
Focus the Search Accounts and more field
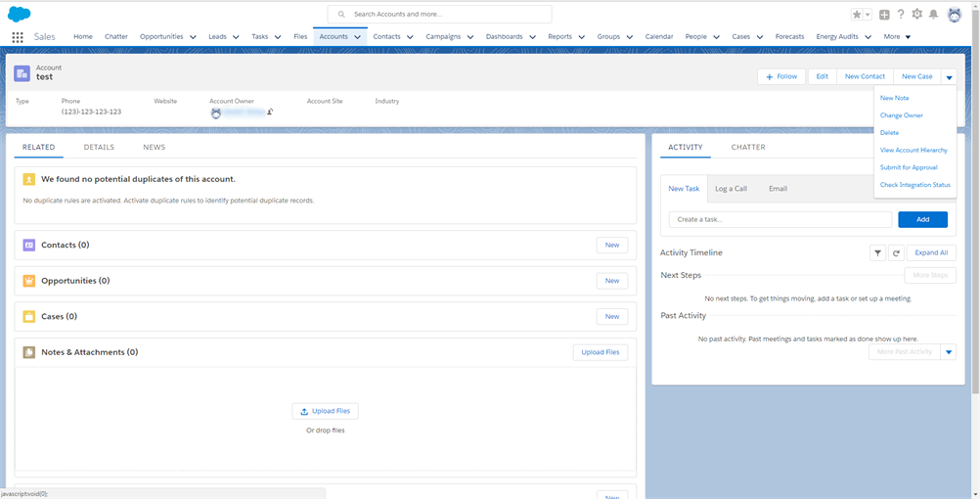pyautogui.click(x=439, y=14)
